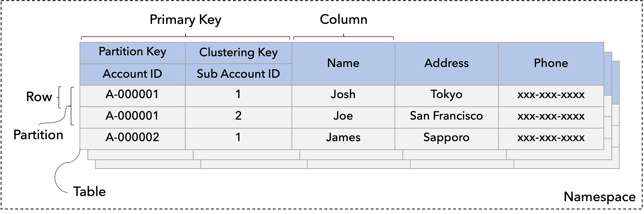
Task: Click the Partition label left of table
Action: [x=38, y=135]
